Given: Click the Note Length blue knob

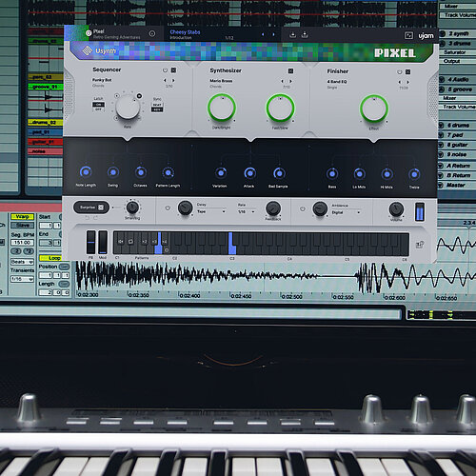Looking at the screenshot, I should (x=86, y=172).
